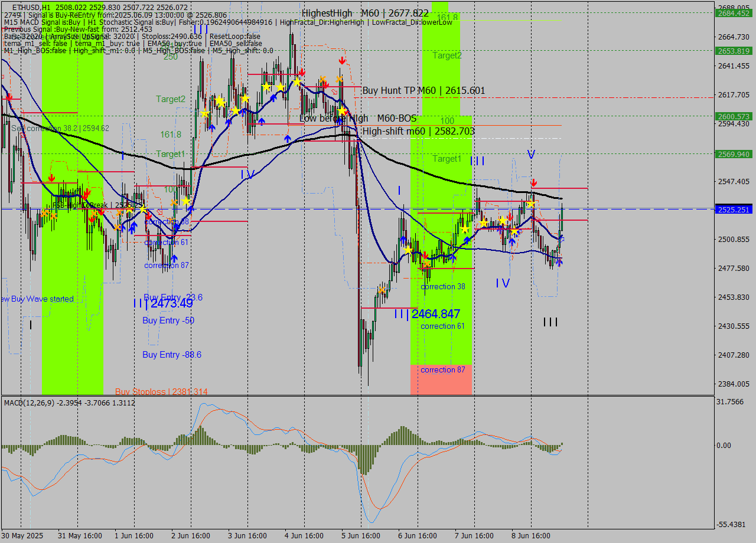Click the blue up arrow near the correction 87 label

coord(174,258)
